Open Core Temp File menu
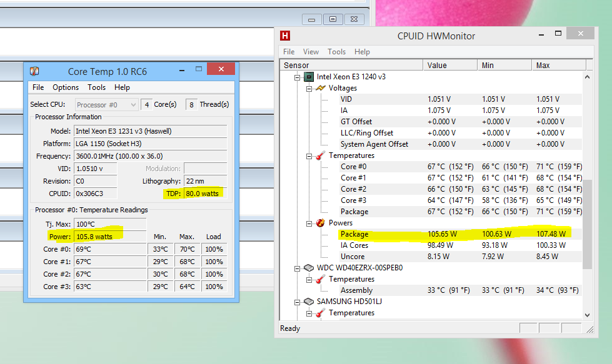Image resolution: width=612 pixels, height=364 pixels. (38, 87)
